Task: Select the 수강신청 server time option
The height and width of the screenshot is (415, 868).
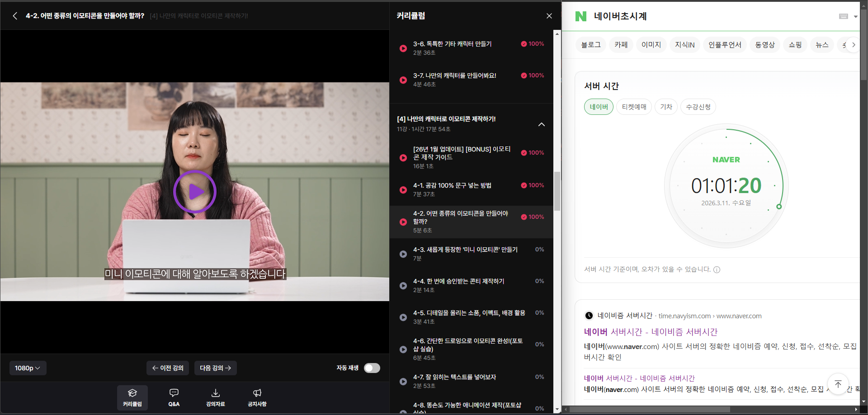Action: 698,107
